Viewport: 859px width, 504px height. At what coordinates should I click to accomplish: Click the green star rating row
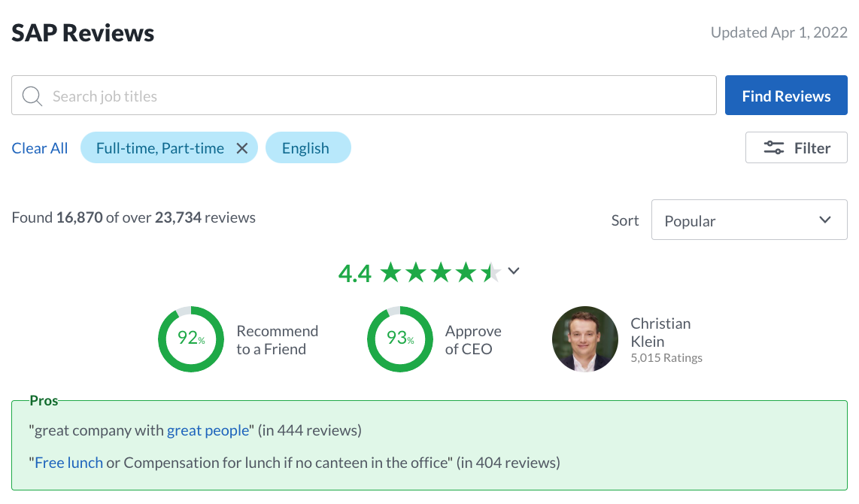pos(441,272)
